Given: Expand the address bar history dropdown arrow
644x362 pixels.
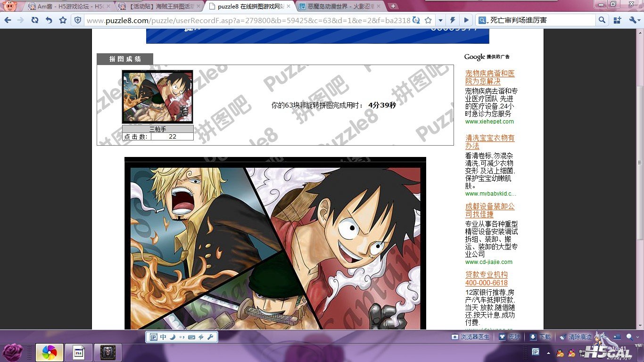Looking at the screenshot, I should coord(440,20).
